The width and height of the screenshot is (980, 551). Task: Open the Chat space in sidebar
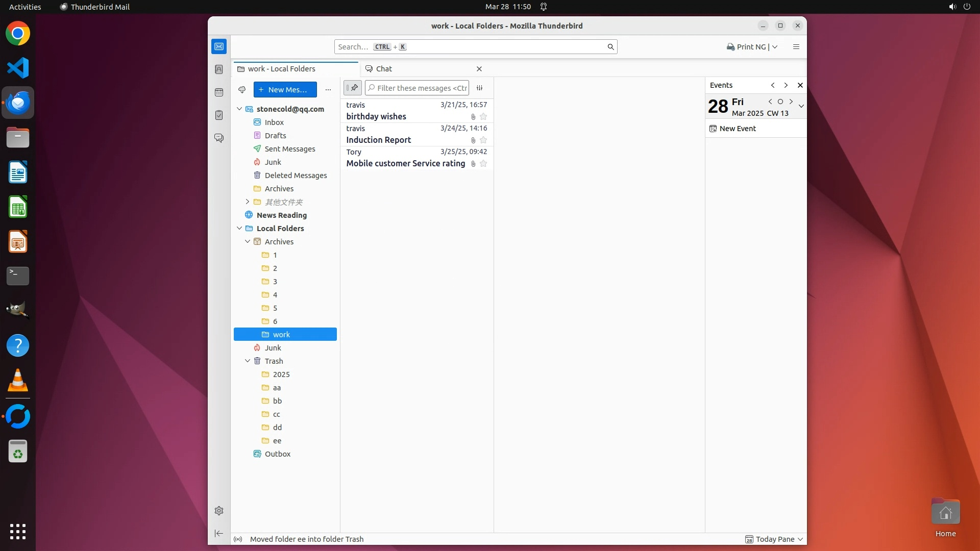(x=219, y=138)
